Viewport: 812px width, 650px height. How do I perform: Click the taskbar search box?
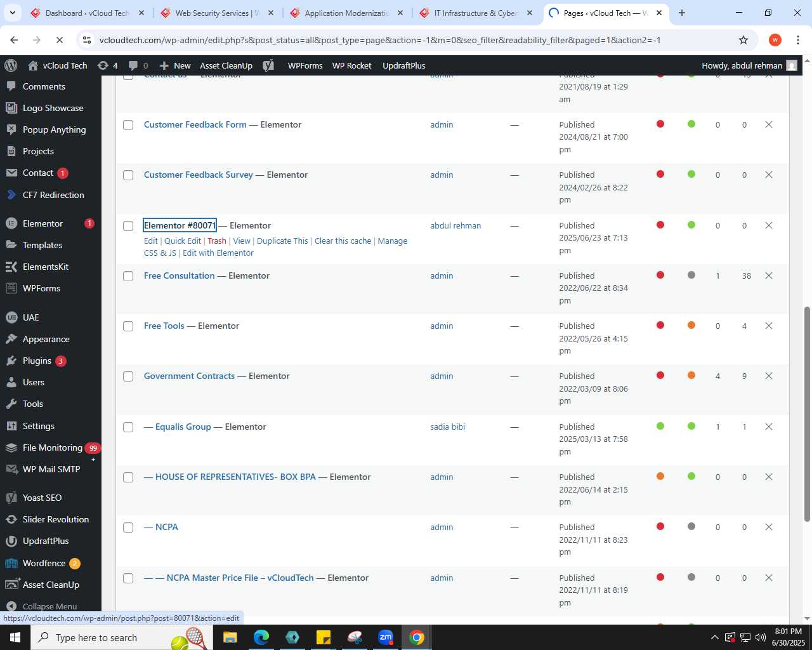[122, 637]
